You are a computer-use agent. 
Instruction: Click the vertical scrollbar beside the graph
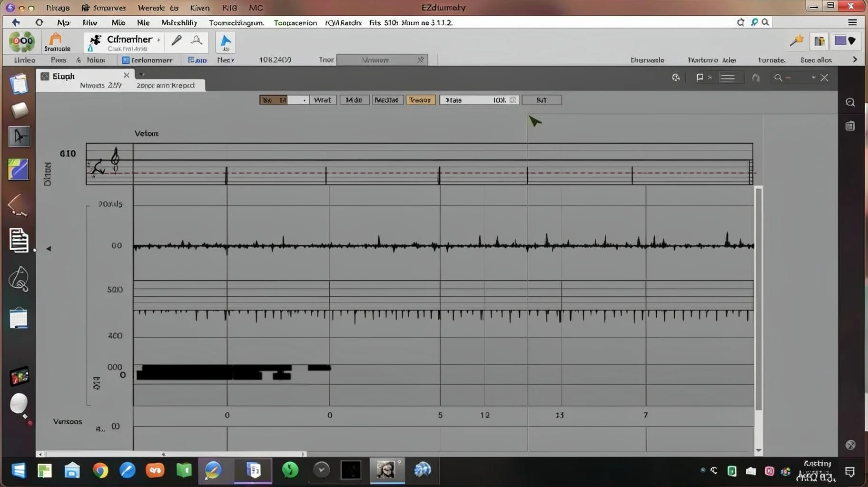tap(759, 299)
